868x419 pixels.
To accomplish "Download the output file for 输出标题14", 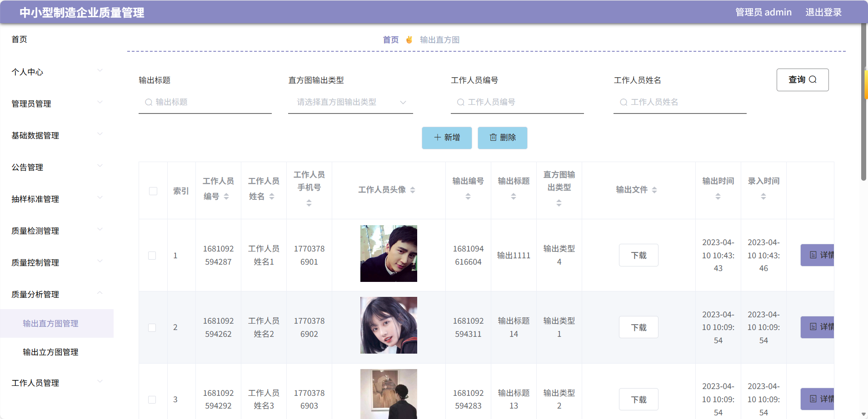I will click(x=639, y=327).
